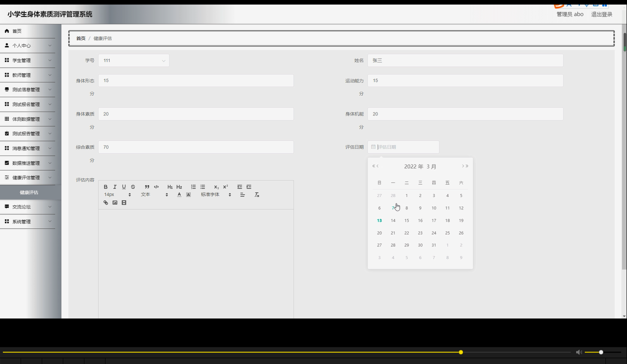The height and width of the screenshot is (364, 627).
Task: Click the 姓名 field containing 张三
Action: pos(465,60)
